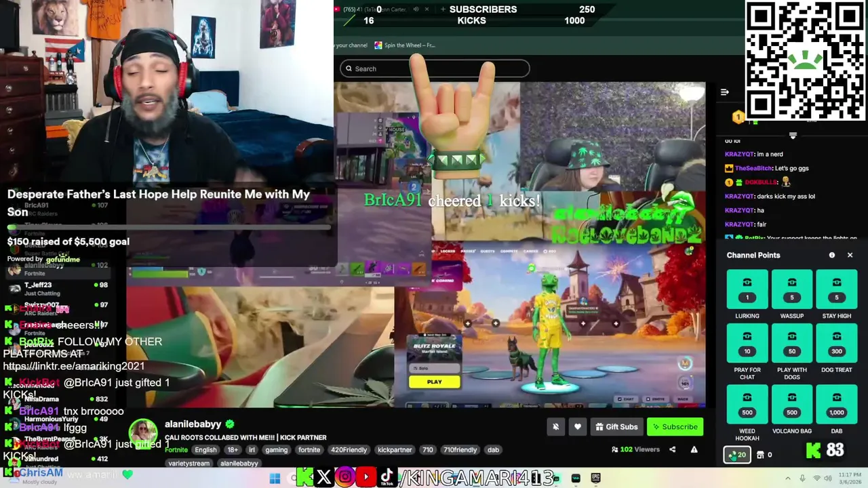The image size is (868, 488).
Task: Select the gaming tag
Action: click(277, 449)
